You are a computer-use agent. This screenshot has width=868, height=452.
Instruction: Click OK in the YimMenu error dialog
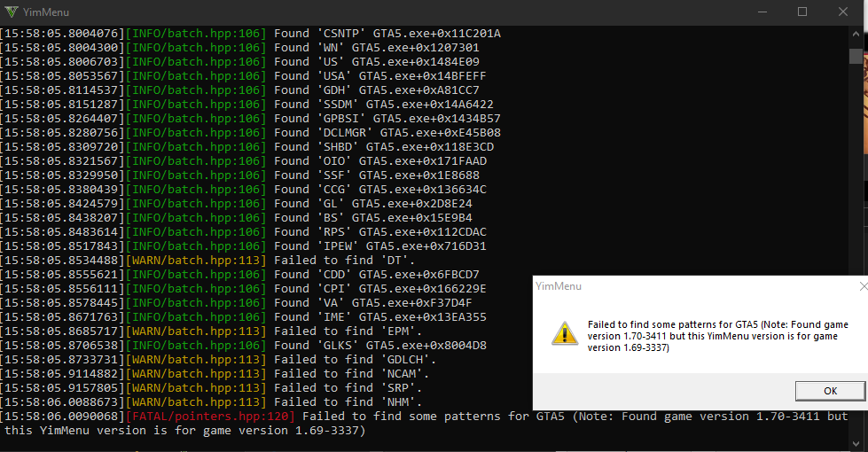pyautogui.click(x=830, y=391)
